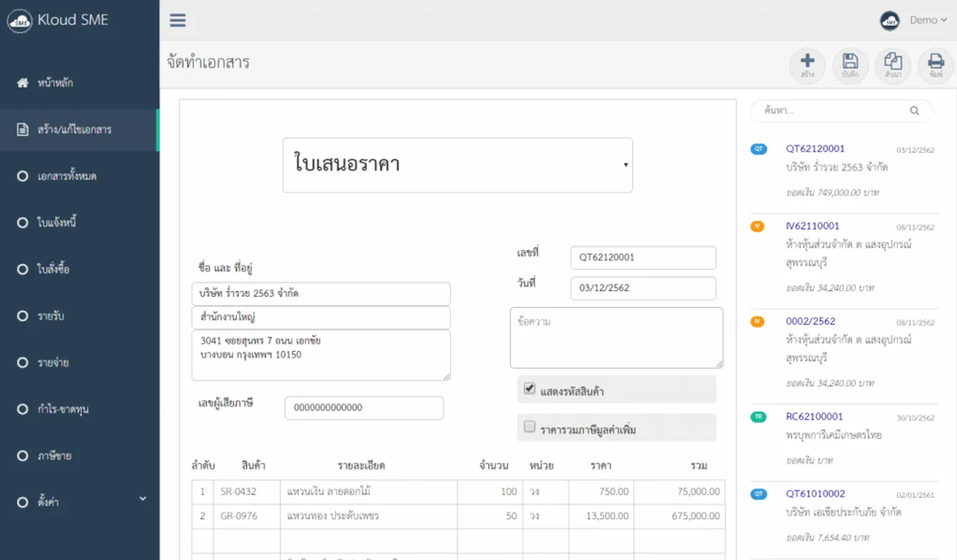Open the ใบเสนอราคา document type dropdown
Viewport: 957px width, 560px height.
(457, 165)
